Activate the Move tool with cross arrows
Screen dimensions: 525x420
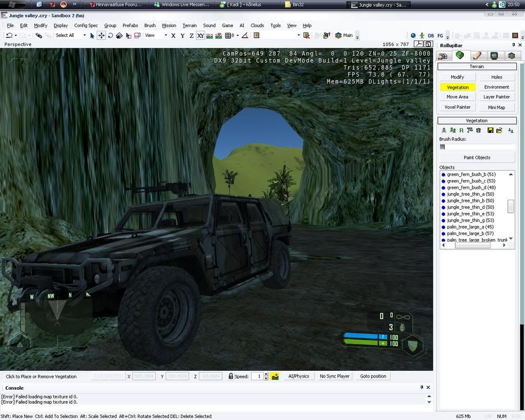[x=101, y=35]
